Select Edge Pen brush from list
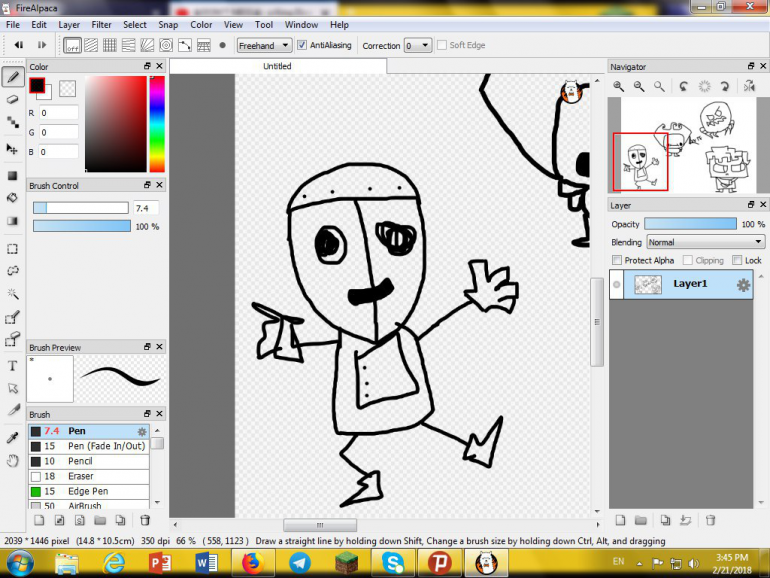The height and width of the screenshot is (578, 770). pyautogui.click(x=87, y=491)
